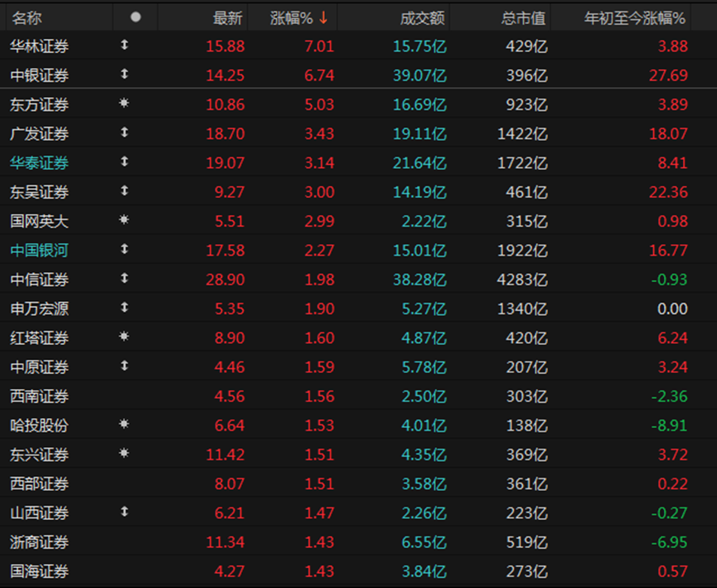Click the up-down arrow icon beside 中信证券
717x588 pixels.
coord(124,279)
